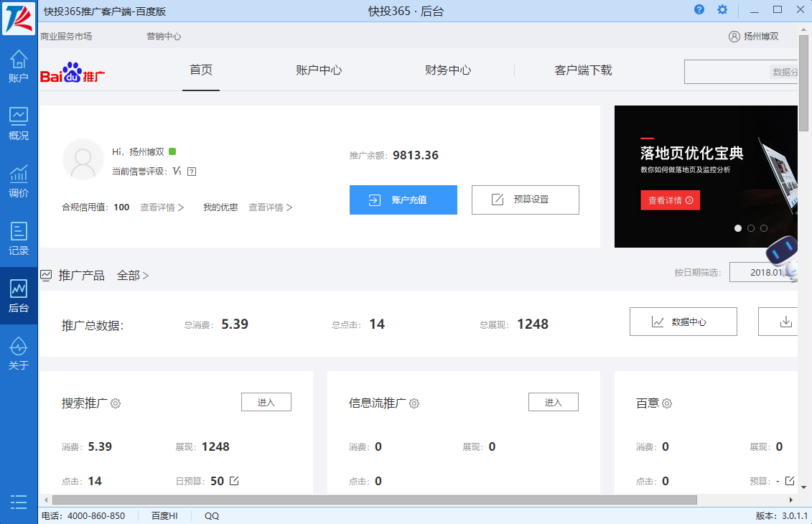Switch to the 客户端下载 tab
Image resolution: width=812 pixels, height=524 pixels.
(x=583, y=70)
